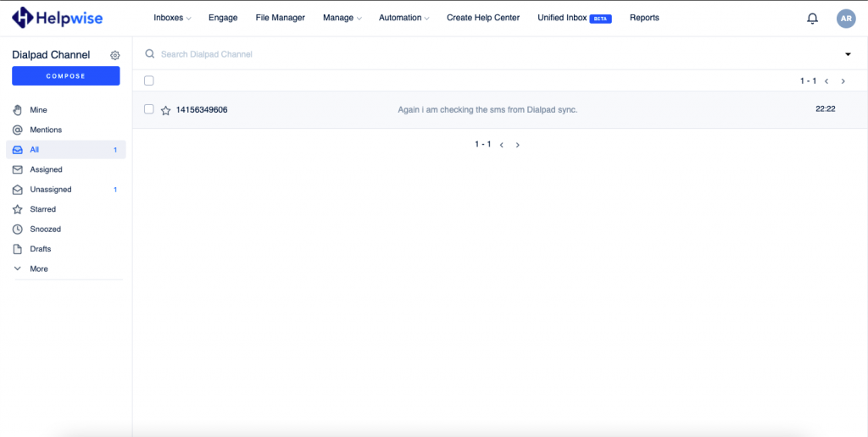This screenshot has width=868, height=437.
Task: Click the BETA badge
Action: (601, 19)
